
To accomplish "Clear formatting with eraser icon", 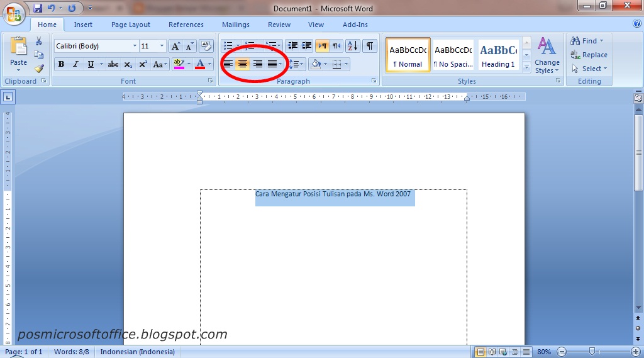I will tap(206, 46).
